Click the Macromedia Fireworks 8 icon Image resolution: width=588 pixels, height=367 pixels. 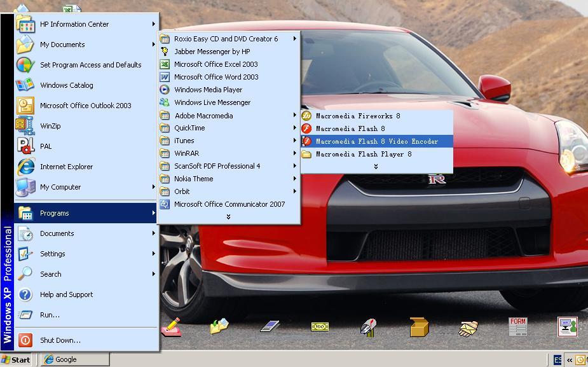click(x=307, y=116)
